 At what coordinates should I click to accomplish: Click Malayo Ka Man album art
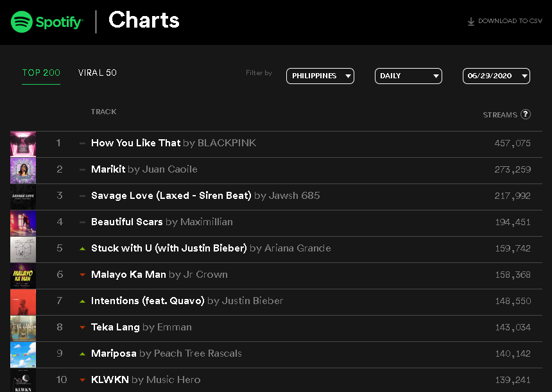(x=23, y=275)
